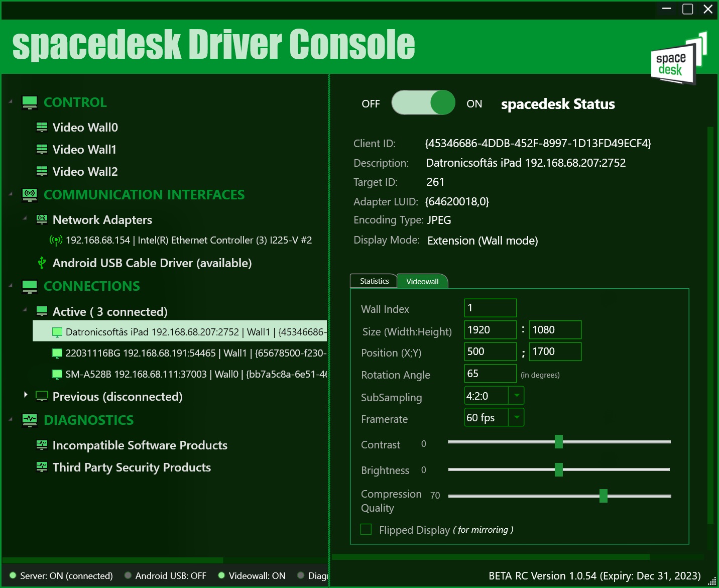
Task: Open the SubSampling dropdown
Action: [x=516, y=396]
